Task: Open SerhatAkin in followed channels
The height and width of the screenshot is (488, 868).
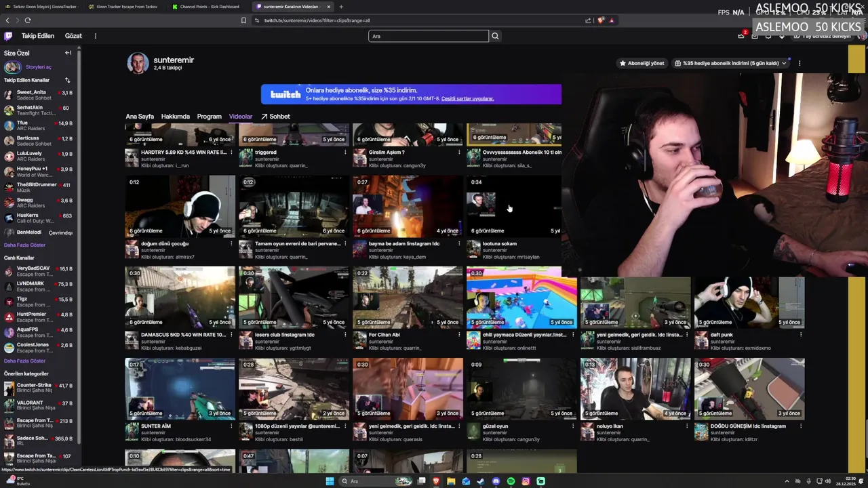Action: pos(38,110)
